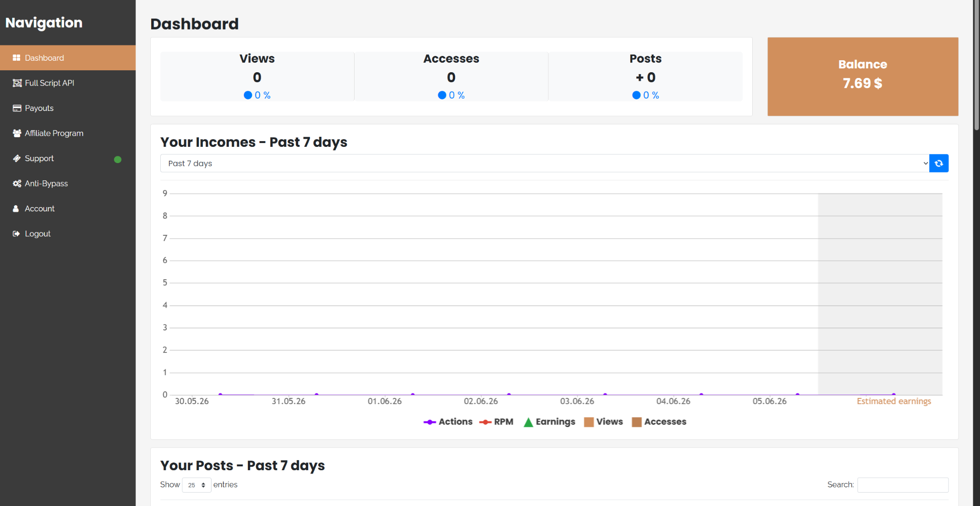Screen dimensions: 980x506
Task: Click the Your Incomes - Past 7 days heading
Action: pyautogui.click(x=254, y=142)
